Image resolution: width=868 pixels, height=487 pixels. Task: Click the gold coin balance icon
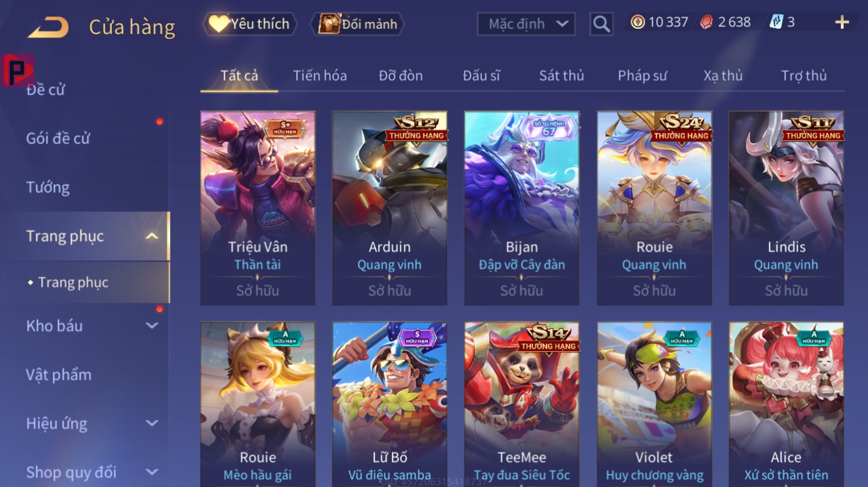637,22
